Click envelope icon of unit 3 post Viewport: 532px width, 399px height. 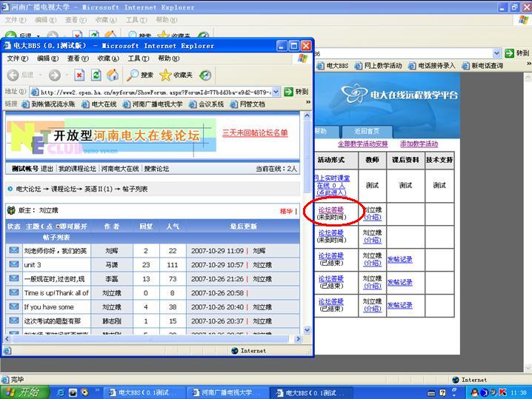tap(14, 264)
